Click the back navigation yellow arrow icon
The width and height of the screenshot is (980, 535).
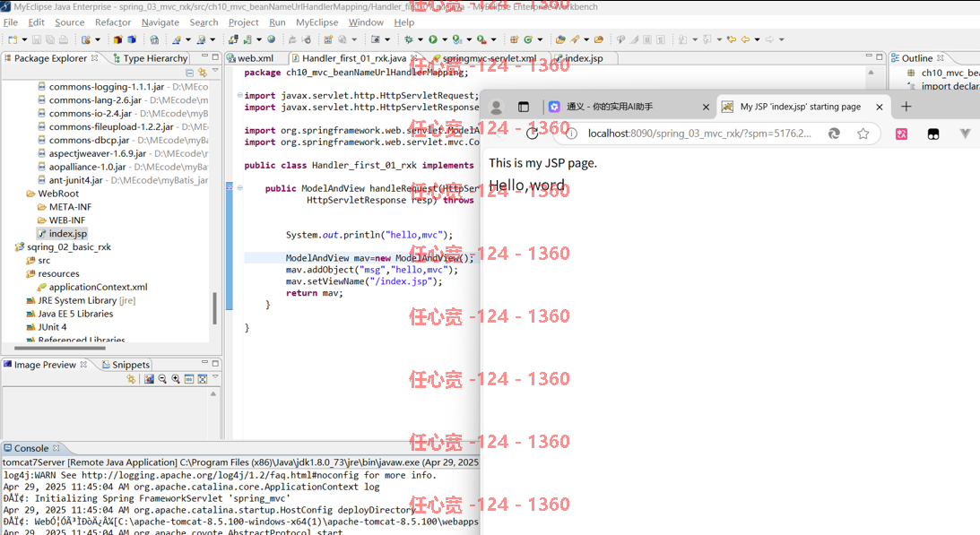(x=745, y=39)
